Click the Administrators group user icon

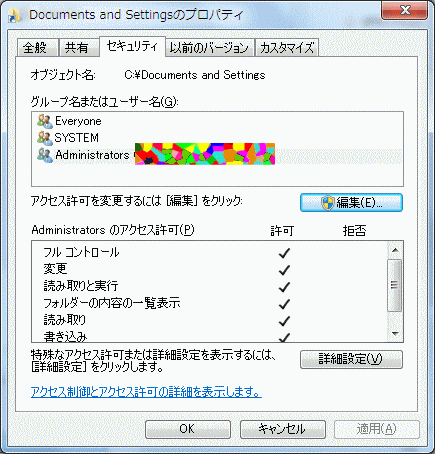[x=45, y=155]
